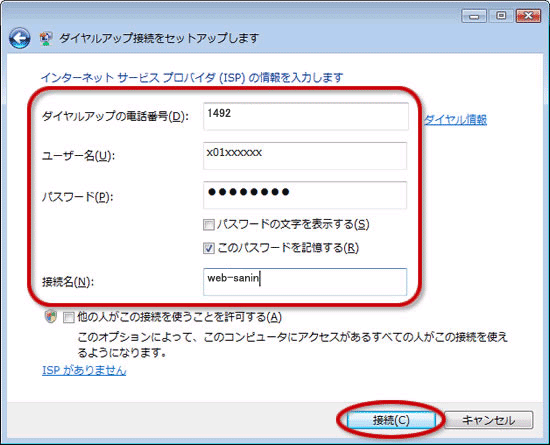This screenshot has height=445, width=550.
Task: Uncheck このパスワードを記憶する checkbox
Action: point(209,248)
